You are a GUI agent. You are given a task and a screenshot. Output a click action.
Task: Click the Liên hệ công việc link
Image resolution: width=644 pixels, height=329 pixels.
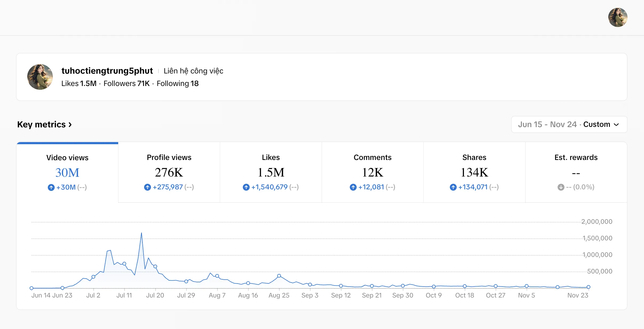[x=193, y=71]
